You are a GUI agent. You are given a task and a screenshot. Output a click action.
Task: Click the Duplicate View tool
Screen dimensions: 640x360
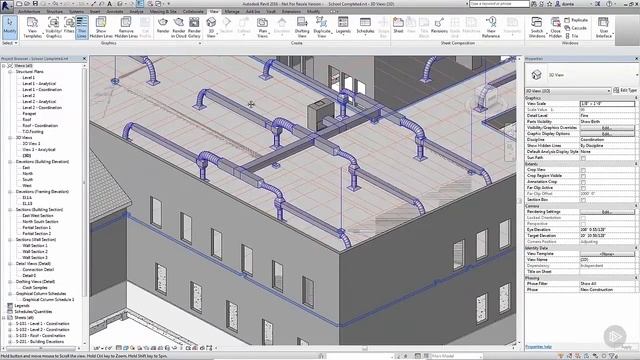[322, 28]
